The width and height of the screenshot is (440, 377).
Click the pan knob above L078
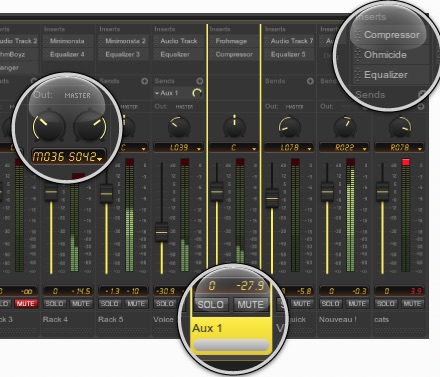click(x=290, y=127)
